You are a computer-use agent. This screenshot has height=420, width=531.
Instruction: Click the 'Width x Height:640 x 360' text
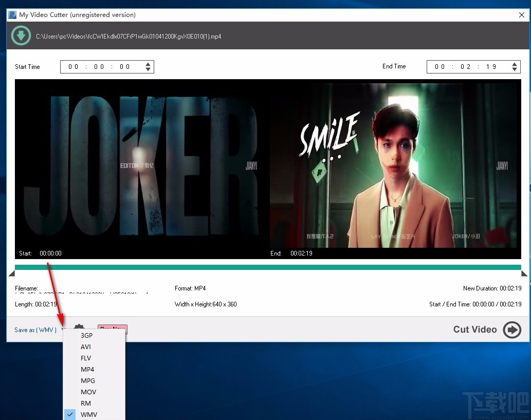pos(206,304)
